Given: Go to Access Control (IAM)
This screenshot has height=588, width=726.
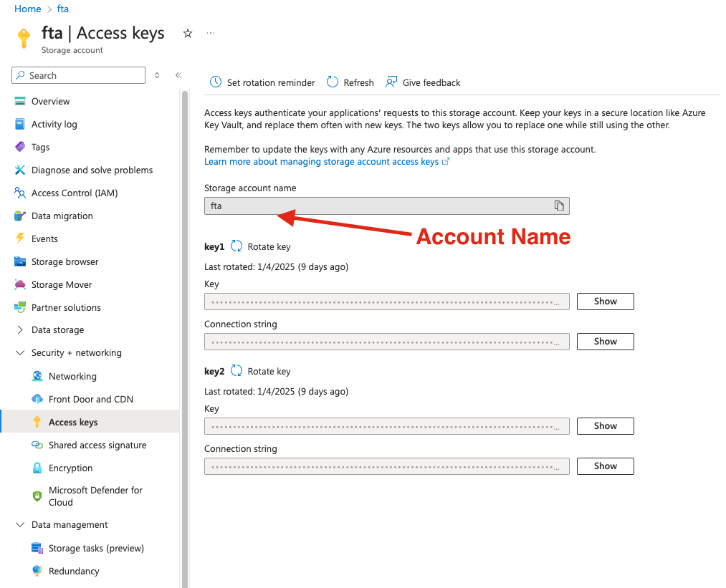Looking at the screenshot, I should tap(75, 193).
